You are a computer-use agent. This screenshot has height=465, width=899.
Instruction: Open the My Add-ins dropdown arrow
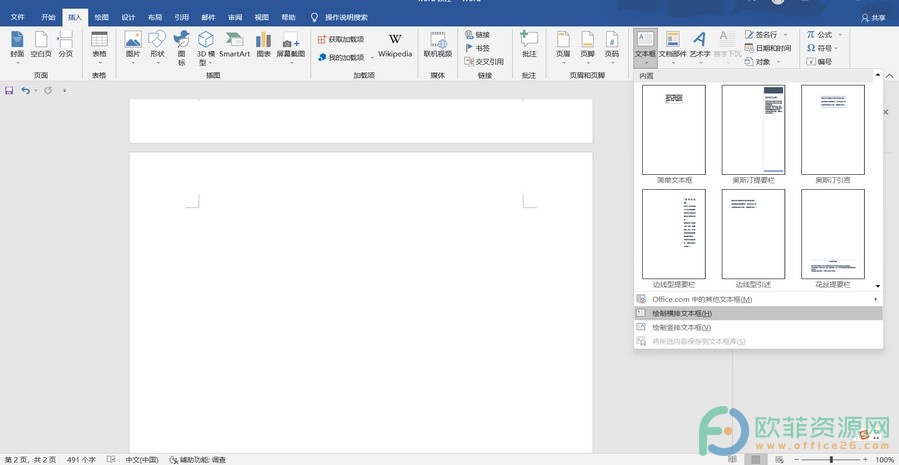pyautogui.click(x=372, y=57)
